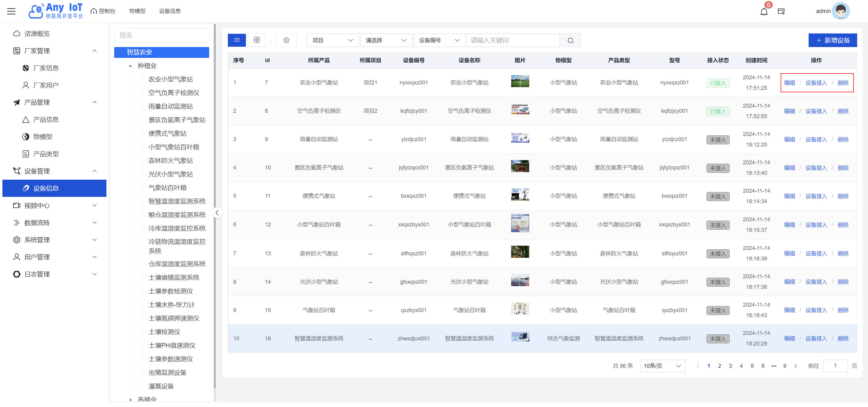868x407 pixels.
Task: Click the window icon beside notification bell
Action: click(x=781, y=11)
